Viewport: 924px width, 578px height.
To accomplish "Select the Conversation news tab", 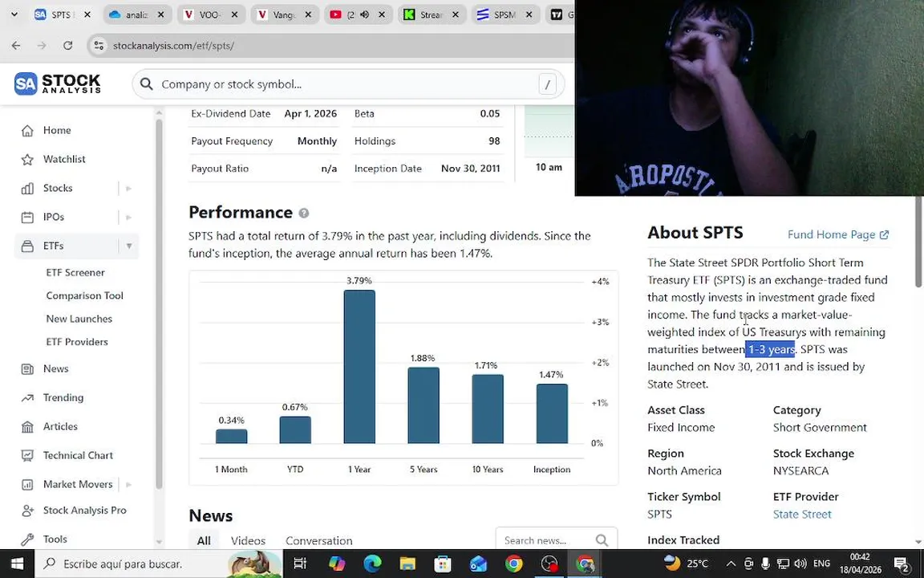I will [x=318, y=541].
